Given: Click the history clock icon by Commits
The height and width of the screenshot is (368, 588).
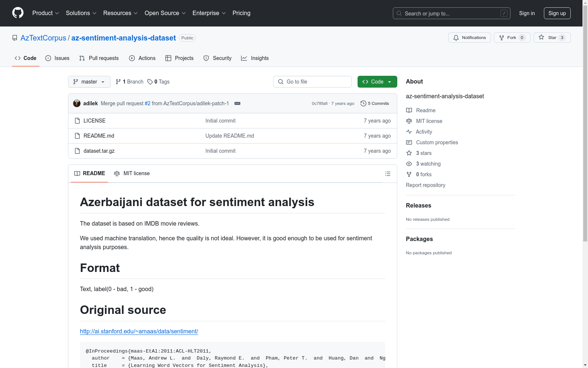Looking at the screenshot, I should coord(363,103).
